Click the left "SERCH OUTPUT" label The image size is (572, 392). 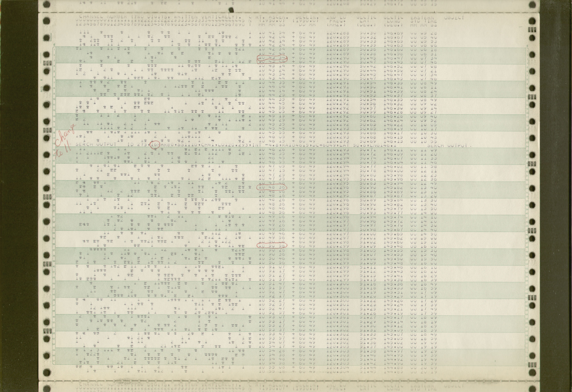pos(96,145)
